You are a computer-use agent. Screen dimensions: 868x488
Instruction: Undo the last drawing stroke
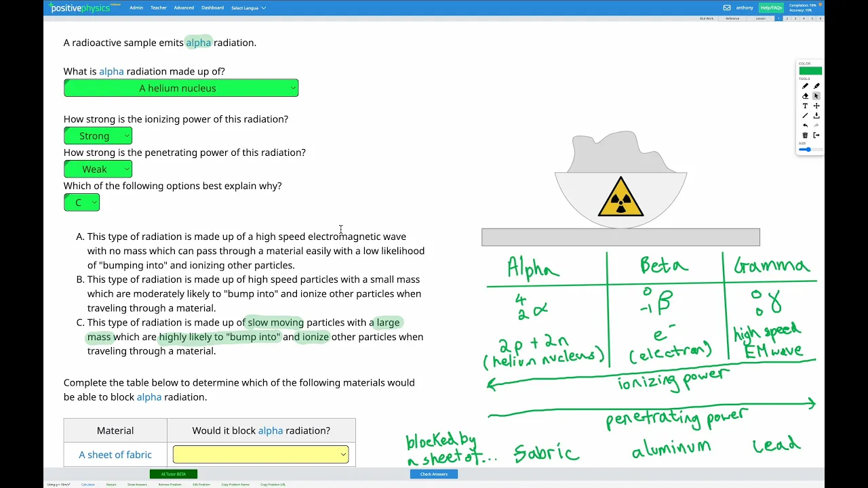(x=805, y=125)
